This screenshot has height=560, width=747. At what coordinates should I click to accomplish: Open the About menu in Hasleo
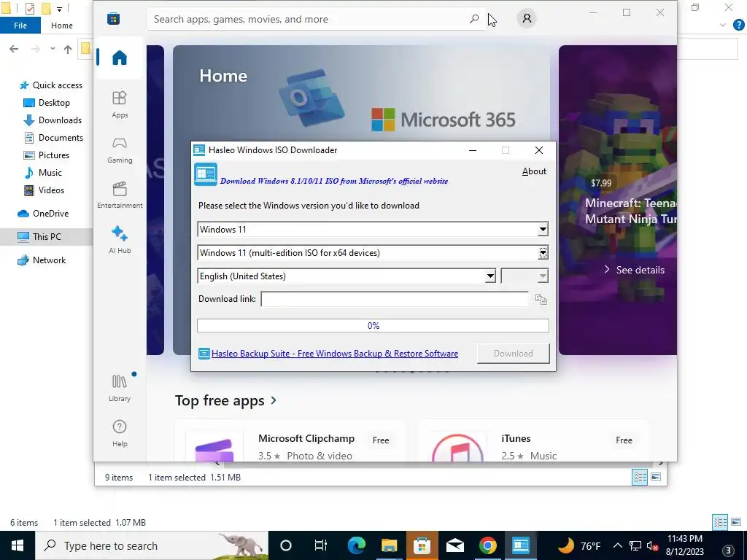534,171
